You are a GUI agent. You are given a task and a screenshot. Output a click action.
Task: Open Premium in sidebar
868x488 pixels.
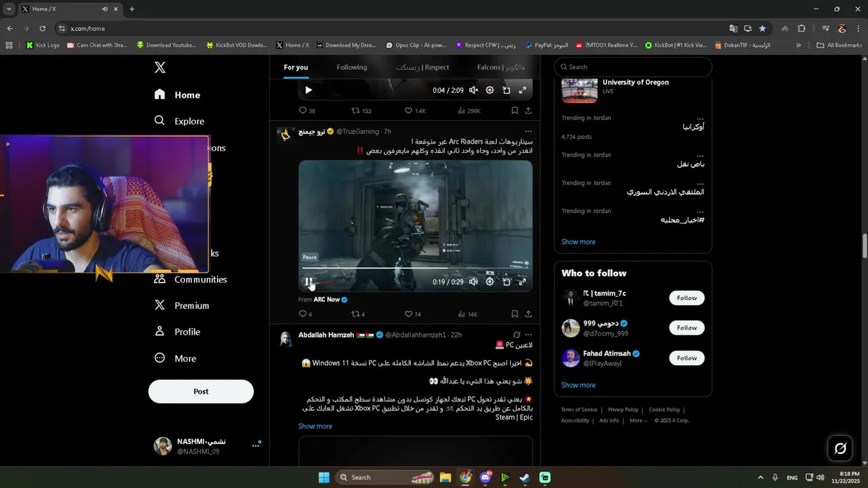pyautogui.click(x=182, y=306)
